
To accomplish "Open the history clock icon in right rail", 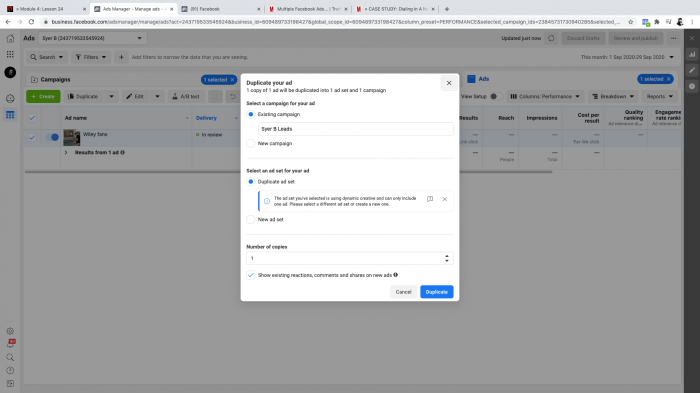I will coord(692,86).
